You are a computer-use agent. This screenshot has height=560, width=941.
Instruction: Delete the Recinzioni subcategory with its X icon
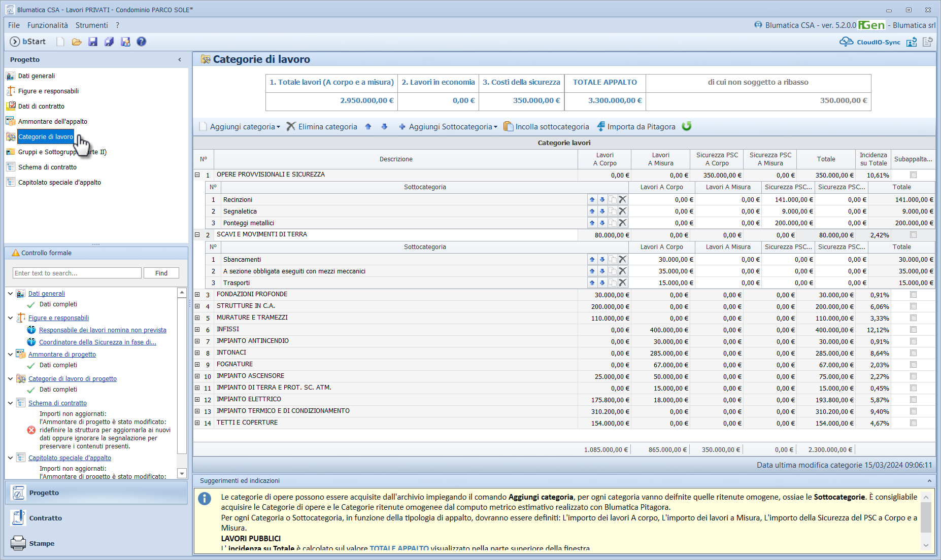623,199
